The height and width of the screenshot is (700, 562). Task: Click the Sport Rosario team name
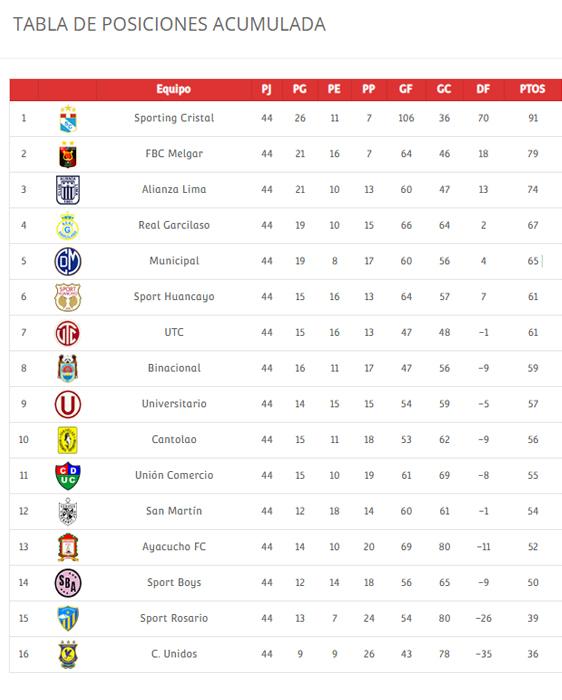[174, 618]
